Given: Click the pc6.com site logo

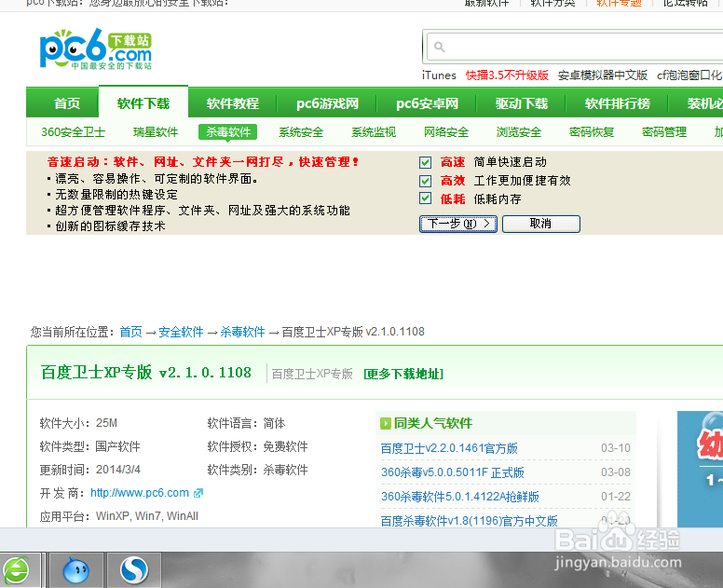Looking at the screenshot, I should (x=95, y=48).
